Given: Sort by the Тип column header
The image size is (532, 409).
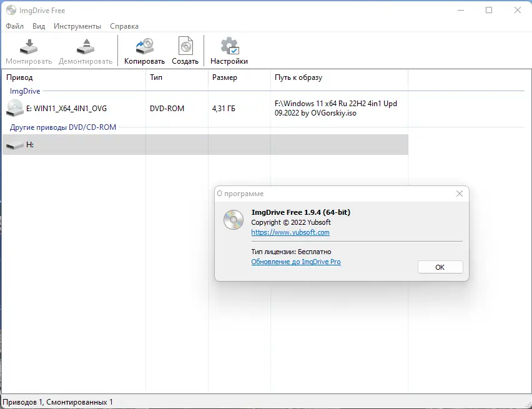Looking at the screenshot, I should click(177, 77).
